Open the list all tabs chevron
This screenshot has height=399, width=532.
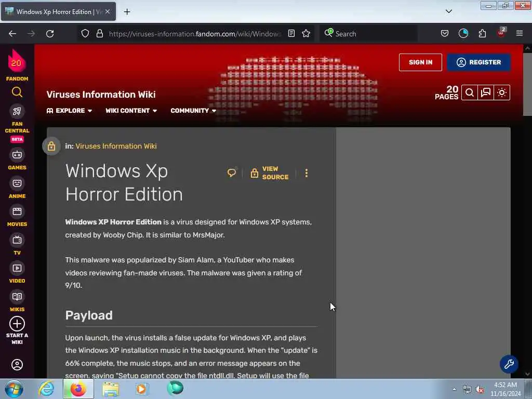[x=448, y=11]
